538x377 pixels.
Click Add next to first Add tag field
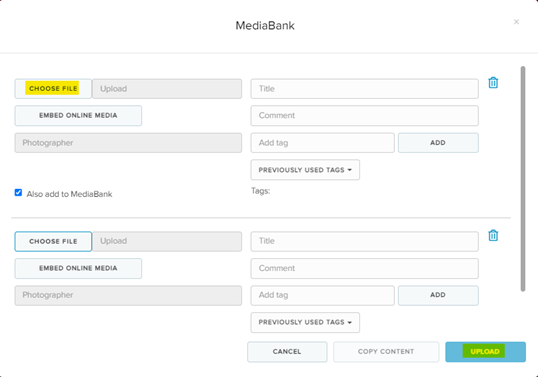[438, 143]
